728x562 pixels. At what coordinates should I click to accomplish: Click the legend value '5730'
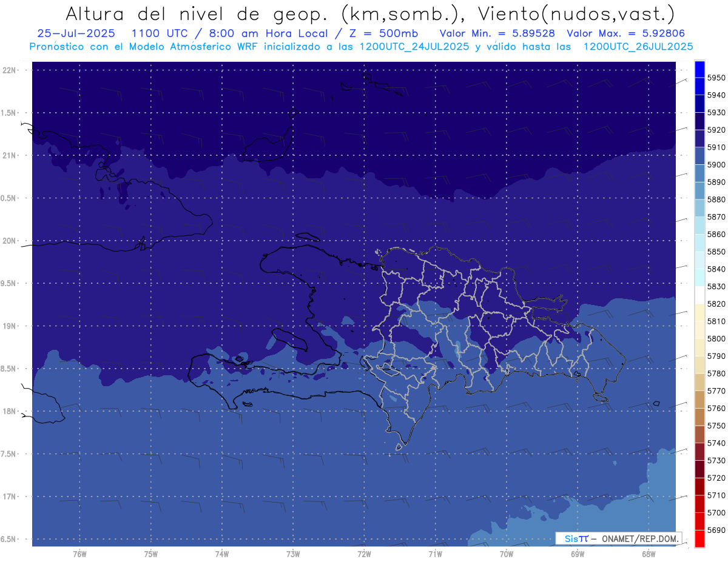coord(716,461)
